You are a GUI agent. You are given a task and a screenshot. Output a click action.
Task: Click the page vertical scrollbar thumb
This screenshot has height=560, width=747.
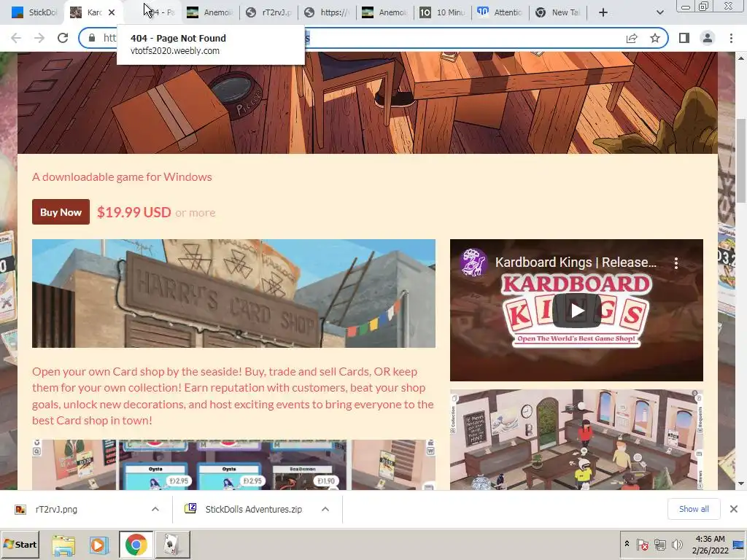(x=741, y=160)
